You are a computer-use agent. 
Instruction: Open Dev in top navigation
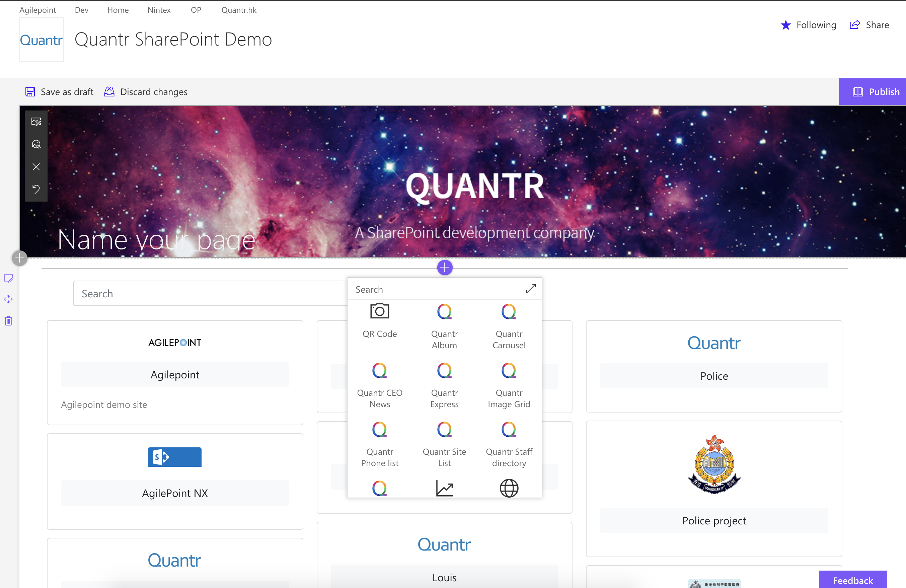pyautogui.click(x=81, y=10)
